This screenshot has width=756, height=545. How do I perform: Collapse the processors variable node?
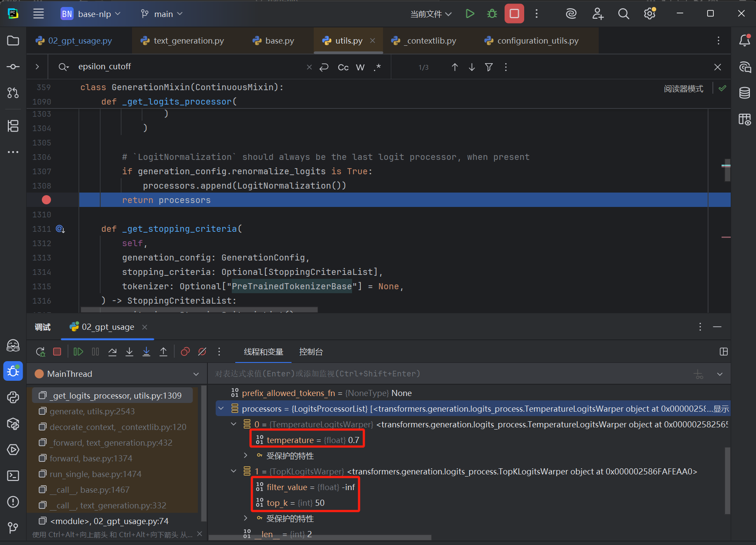click(221, 409)
